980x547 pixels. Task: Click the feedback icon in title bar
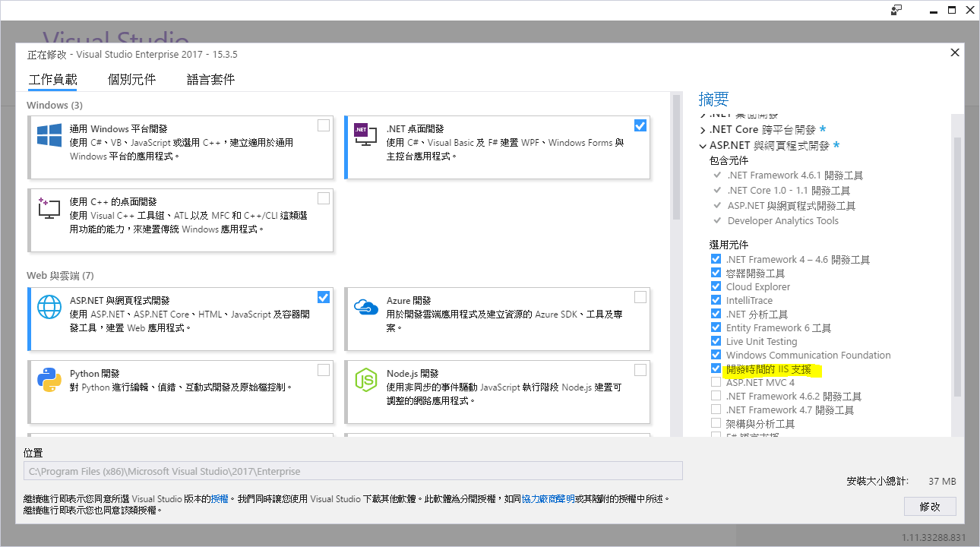click(897, 10)
